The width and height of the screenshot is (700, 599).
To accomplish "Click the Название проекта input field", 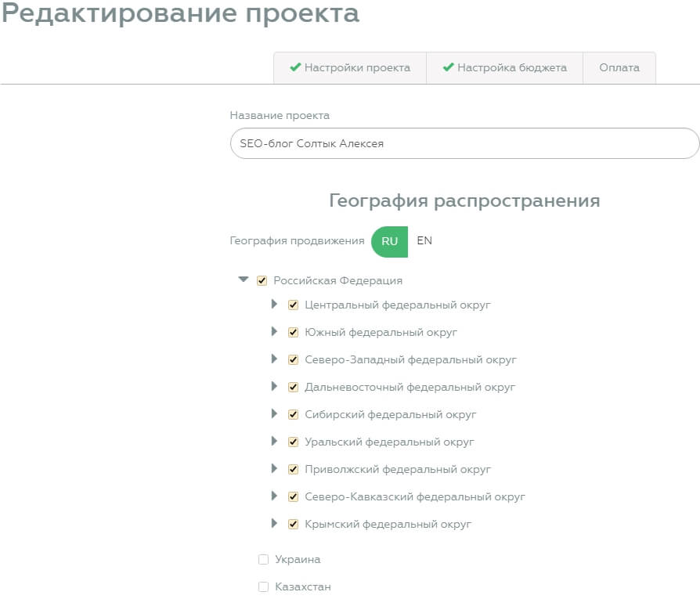I will point(465,143).
